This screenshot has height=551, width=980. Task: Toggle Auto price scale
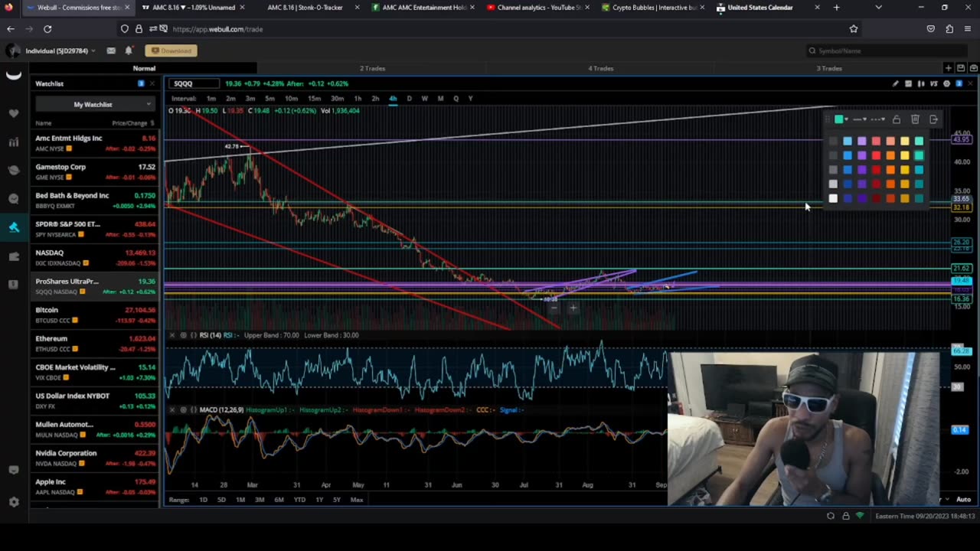click(x=963, y=500)
